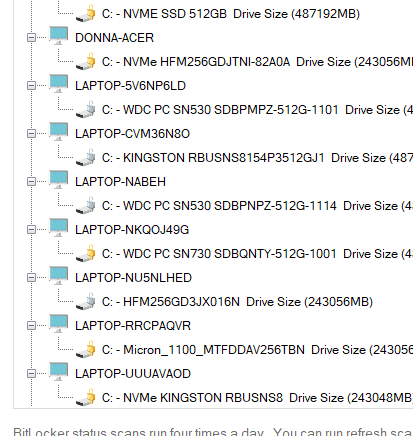Click the locked drive icon for the Micron_1100 drive
Image resolution: width=413 pixels, height=436 pixels.
tap(86, 349)
